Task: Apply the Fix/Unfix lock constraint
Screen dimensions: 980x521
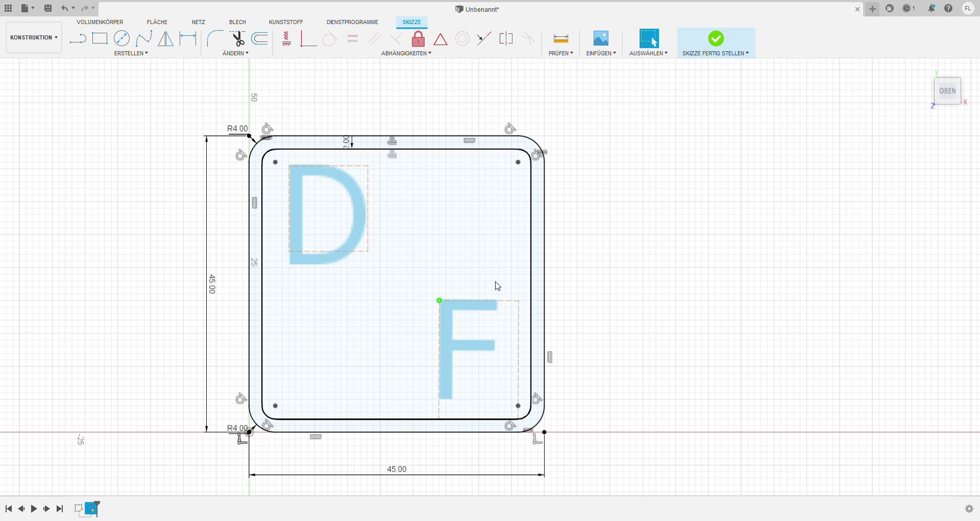Action: tap(418, 38)
